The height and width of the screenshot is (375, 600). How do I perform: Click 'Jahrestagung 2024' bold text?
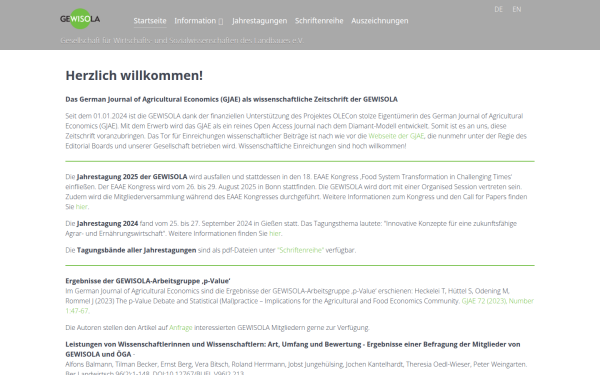pyautogui.click(x=108, y=223)
